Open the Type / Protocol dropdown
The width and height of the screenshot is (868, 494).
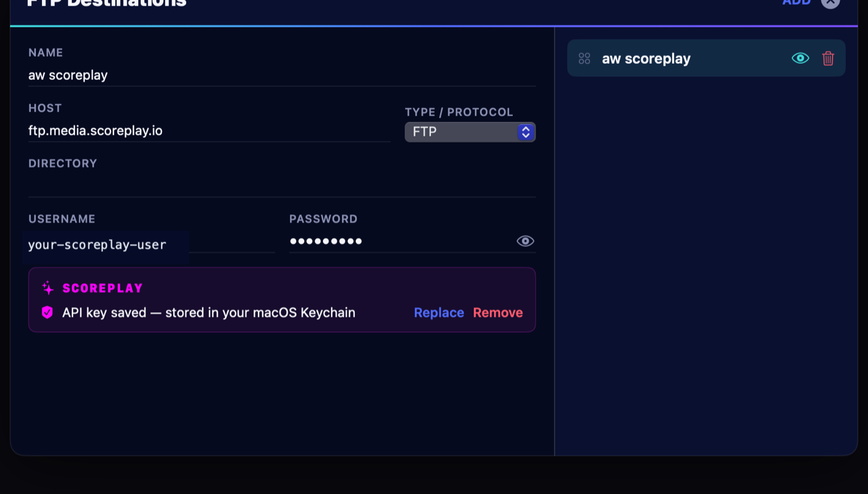tap(470, 132)
